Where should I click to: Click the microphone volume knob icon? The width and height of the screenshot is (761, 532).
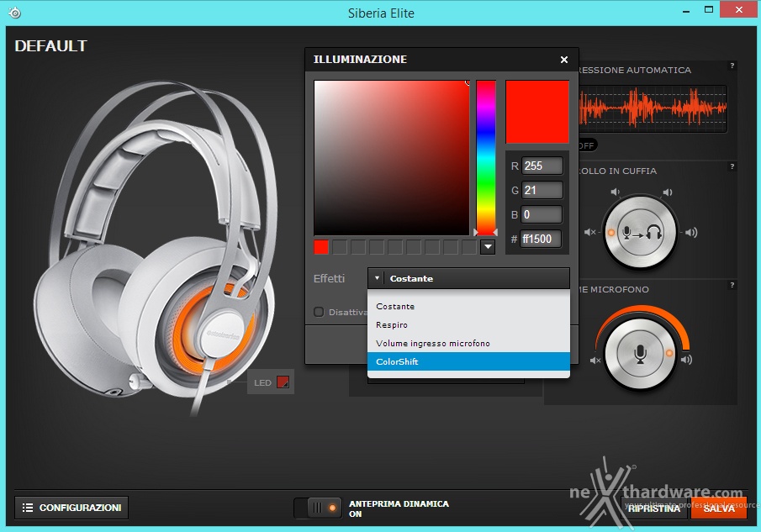click(640, 354)
